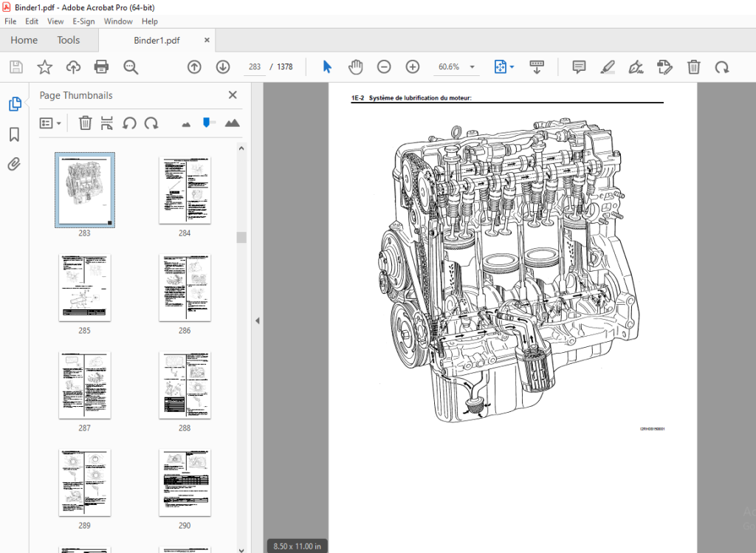This screenshot has height=553, width=756.
Task: Open the Window menu
Action: pos(118,21)
